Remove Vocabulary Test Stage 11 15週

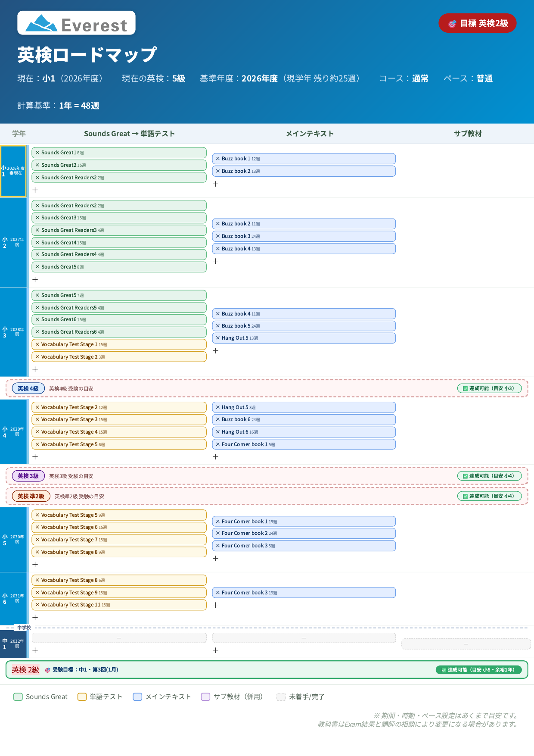(x=37, y=605)
